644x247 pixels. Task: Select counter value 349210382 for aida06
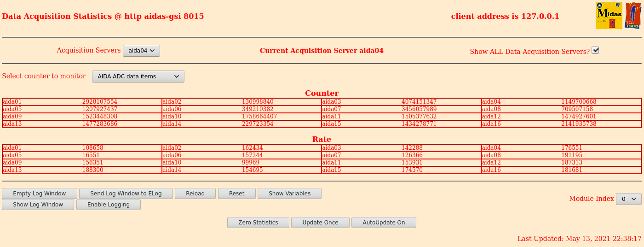pos(258,109)
